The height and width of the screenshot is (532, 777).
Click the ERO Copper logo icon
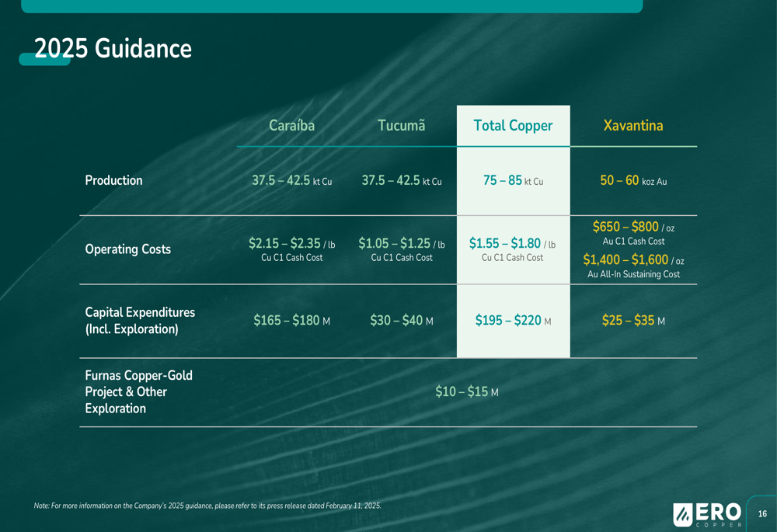[x=682, y=514]
